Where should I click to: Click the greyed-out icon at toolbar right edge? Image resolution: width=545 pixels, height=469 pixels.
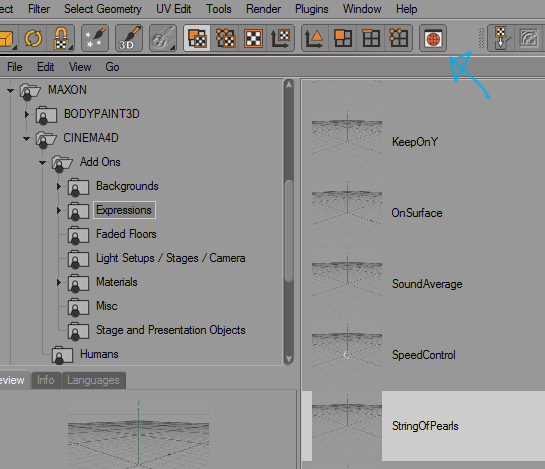point(529,38)
